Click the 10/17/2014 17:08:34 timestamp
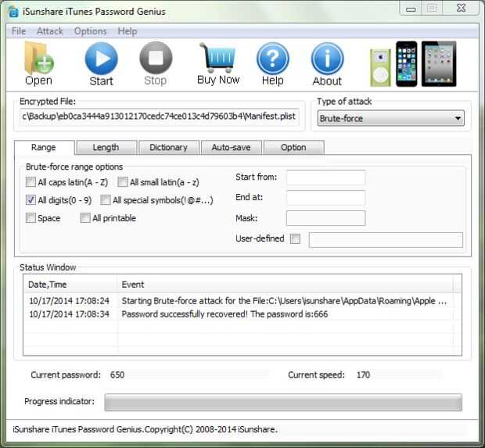This screenshot has height=448, width=485. coord(69,314)
